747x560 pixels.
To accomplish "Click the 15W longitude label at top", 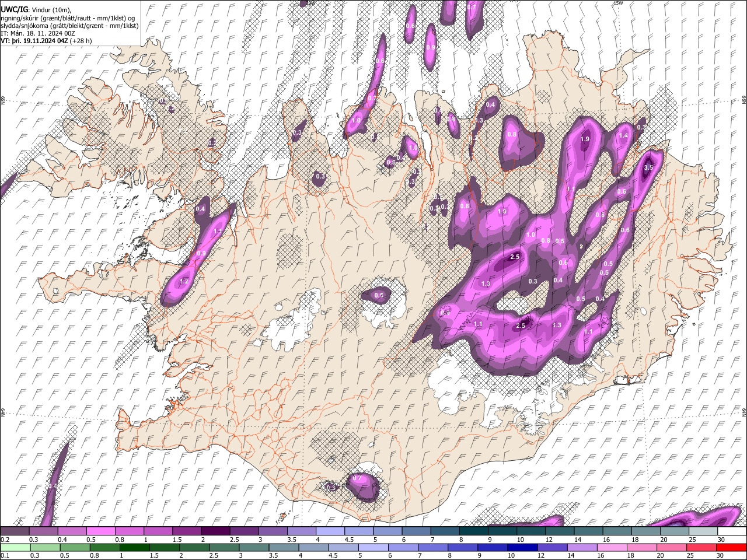I will [x=619, y=3].
